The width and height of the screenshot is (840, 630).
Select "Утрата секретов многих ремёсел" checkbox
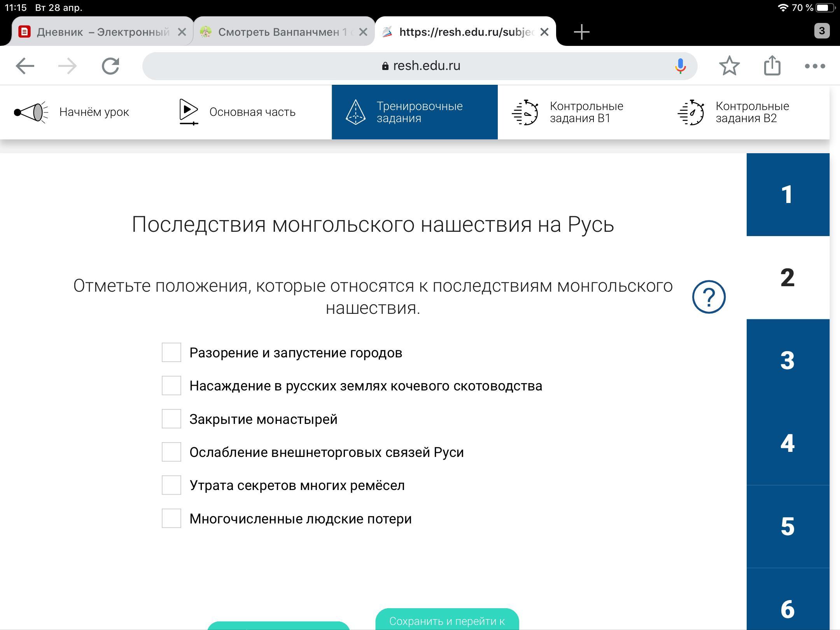pos(171,485)
